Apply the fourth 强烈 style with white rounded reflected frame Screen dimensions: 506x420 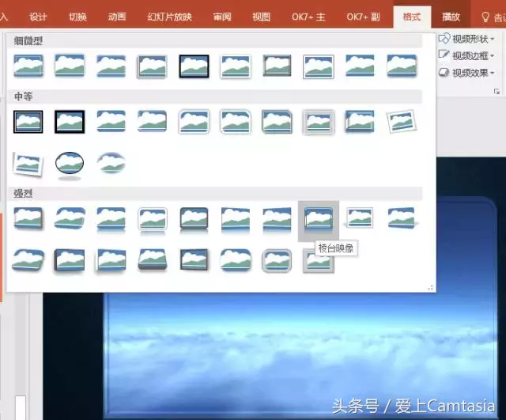coord(153,220)
